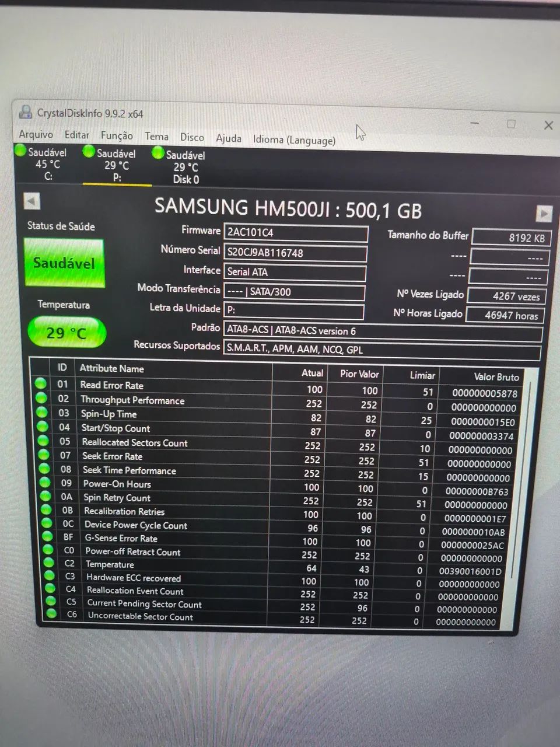Click the status dot for Power-off Retract Count
This screenshot has width=560, height=747.
point(48,550)
